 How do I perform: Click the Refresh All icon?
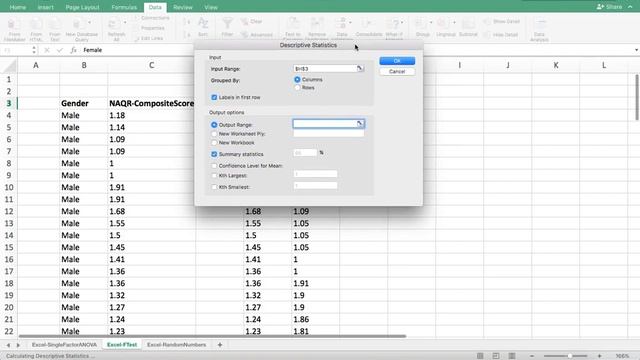tap(114, 24)
